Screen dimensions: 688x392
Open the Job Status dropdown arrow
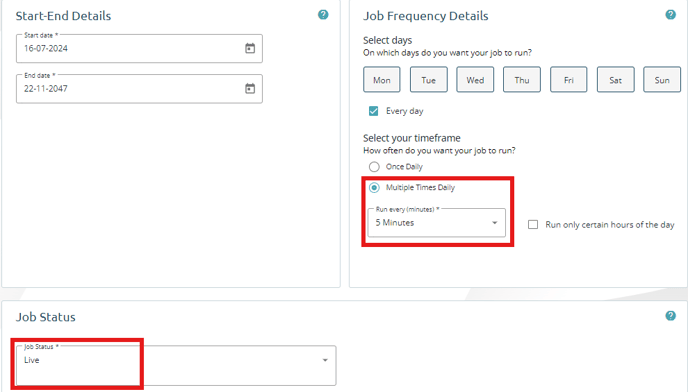(x=325, y=360)
